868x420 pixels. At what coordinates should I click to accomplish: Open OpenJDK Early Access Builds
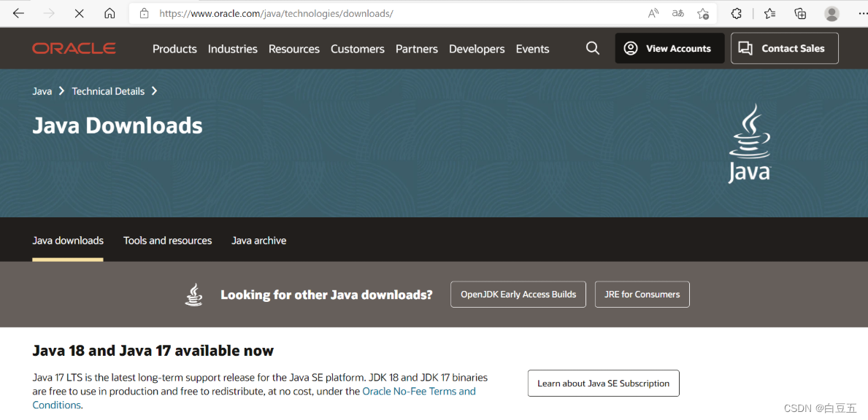pos(518,294)
